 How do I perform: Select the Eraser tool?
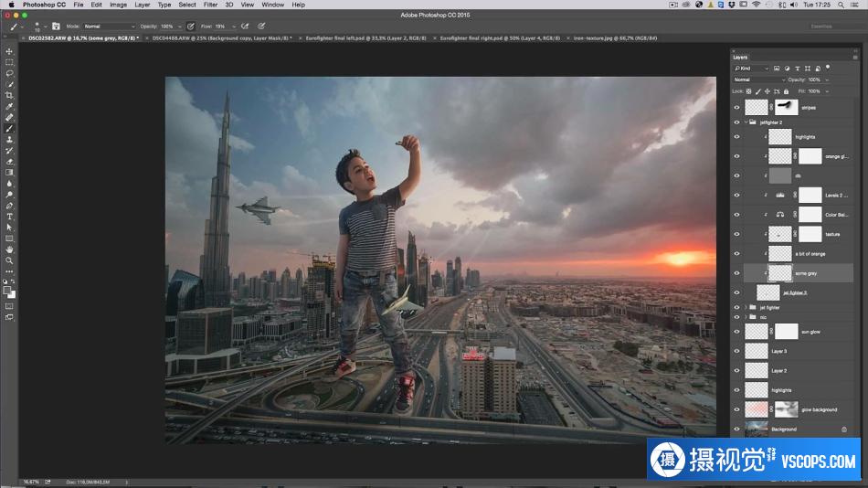click(9, 162)
